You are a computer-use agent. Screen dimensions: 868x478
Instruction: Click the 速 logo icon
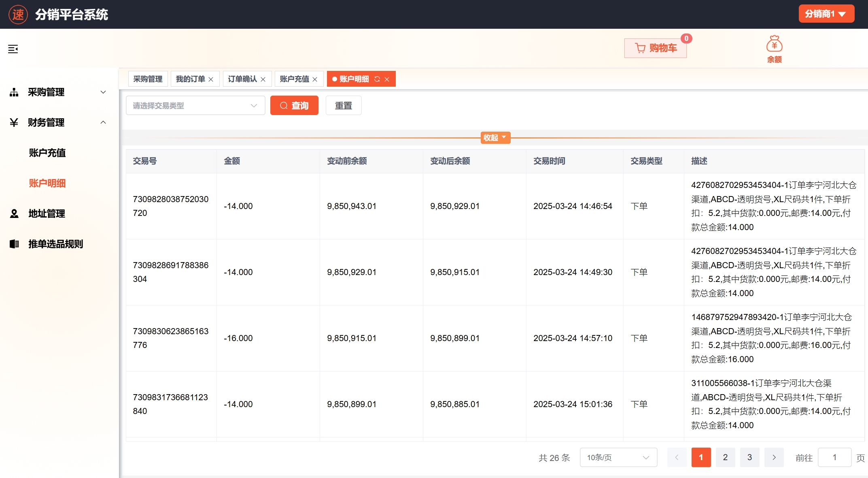click(x=18, y=15)
